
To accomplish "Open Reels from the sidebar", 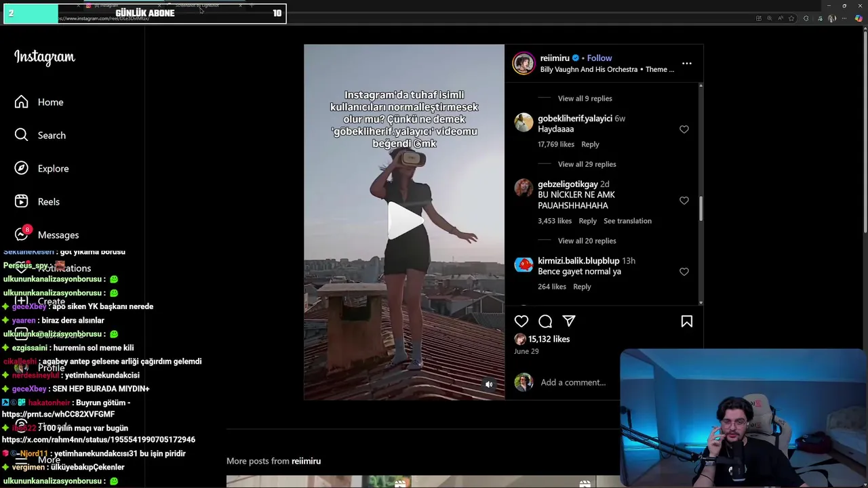I will tap(37, 201).
